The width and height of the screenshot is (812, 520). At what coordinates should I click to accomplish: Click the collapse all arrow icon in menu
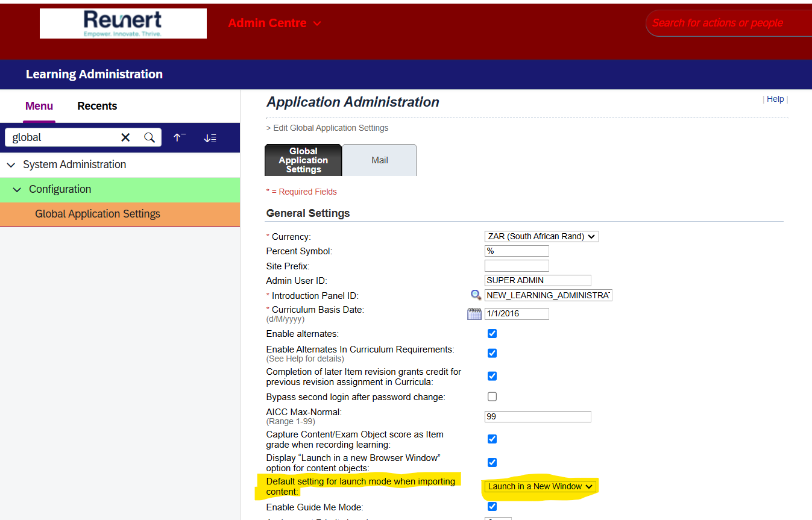180,137
